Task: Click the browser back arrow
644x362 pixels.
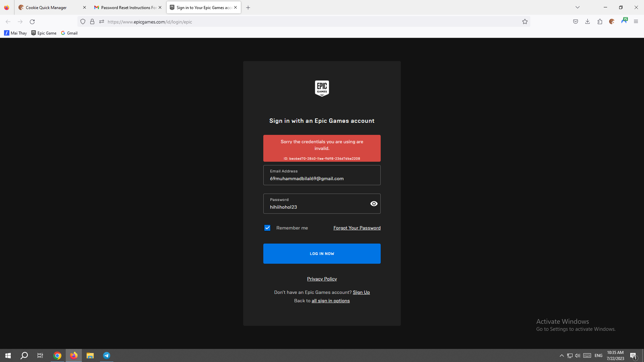Action: coord(8,22)
